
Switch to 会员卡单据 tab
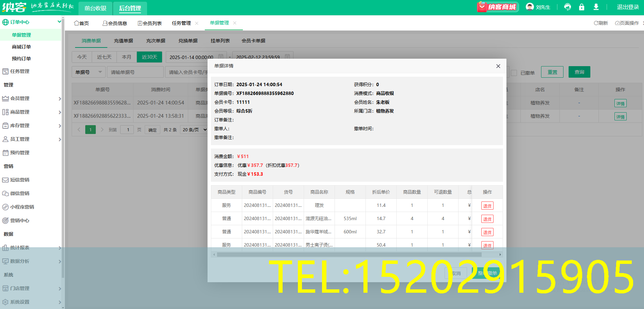pyautogui.click(x=253, y=41)
